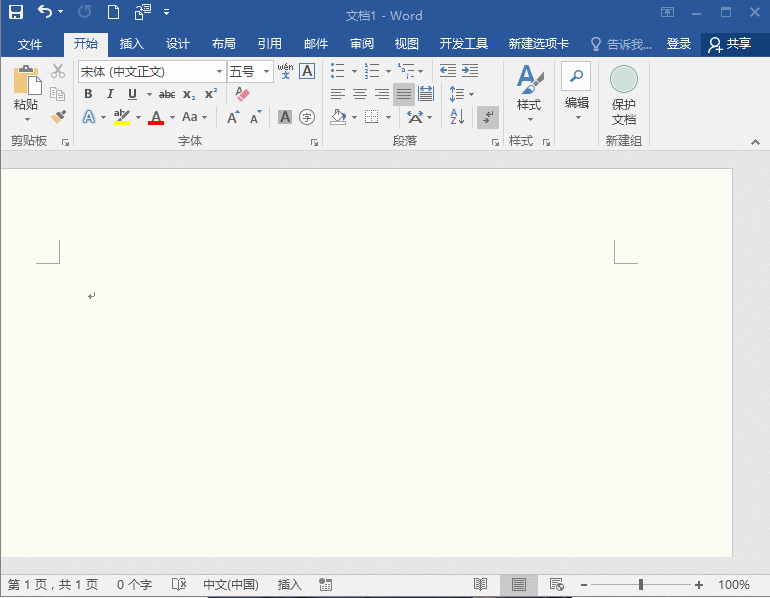Click the Undo arrow icon

(x=45, y=11)
